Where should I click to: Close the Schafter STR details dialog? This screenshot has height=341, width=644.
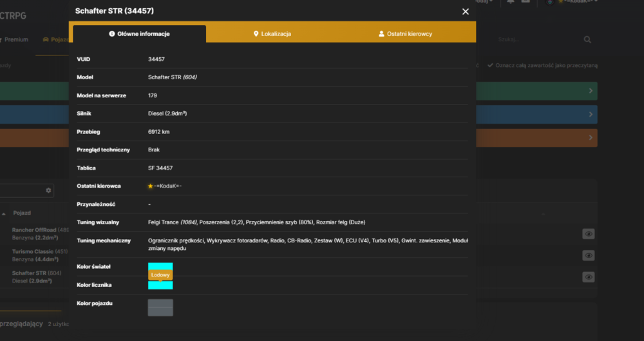click(466, 12)
